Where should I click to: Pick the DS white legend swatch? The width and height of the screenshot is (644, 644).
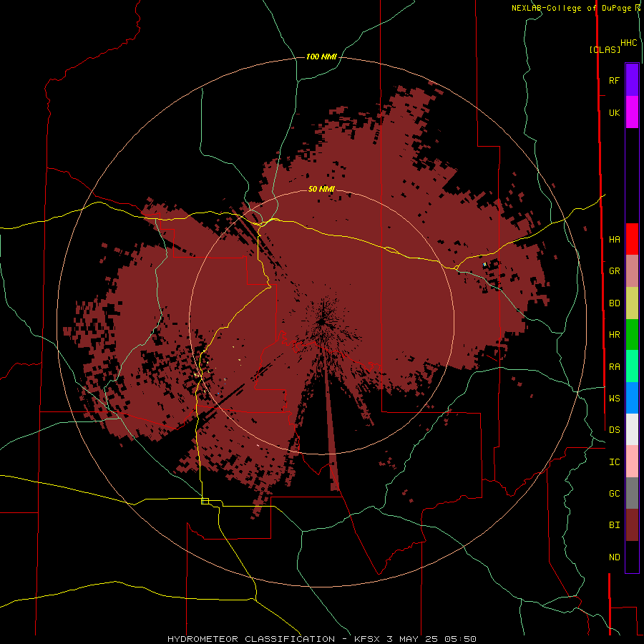click(x=632, y=429)
